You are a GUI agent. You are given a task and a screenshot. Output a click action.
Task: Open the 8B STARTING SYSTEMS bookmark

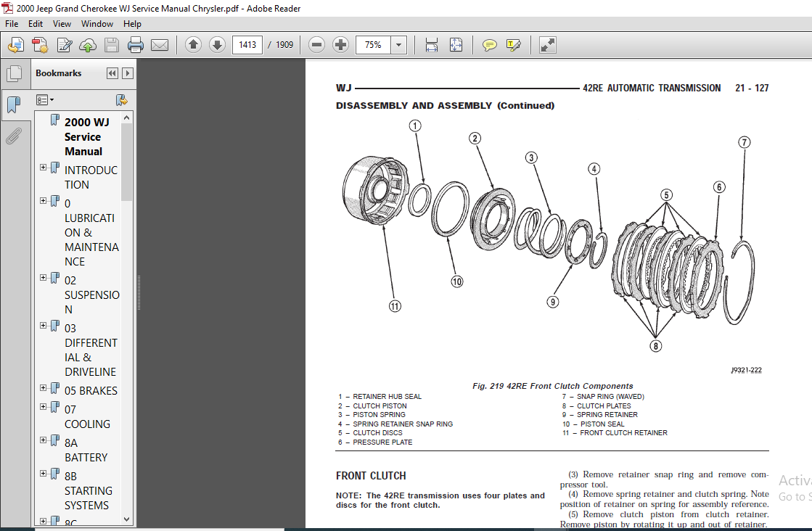(88, 490)
